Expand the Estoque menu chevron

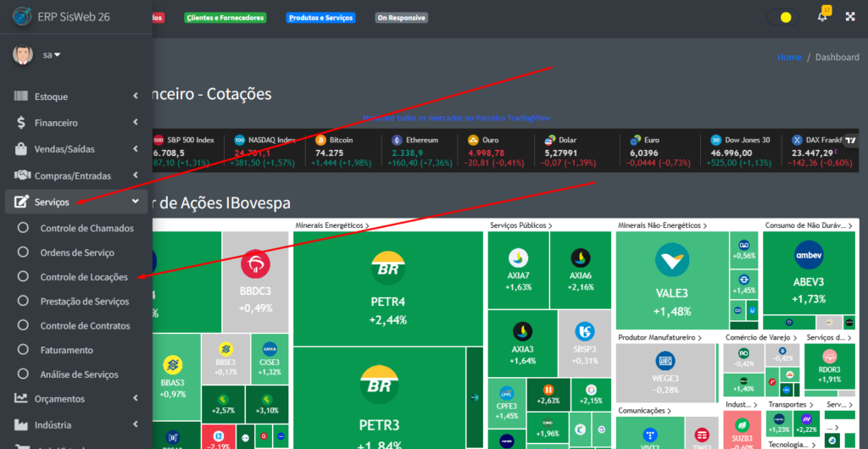click(136, 97)
